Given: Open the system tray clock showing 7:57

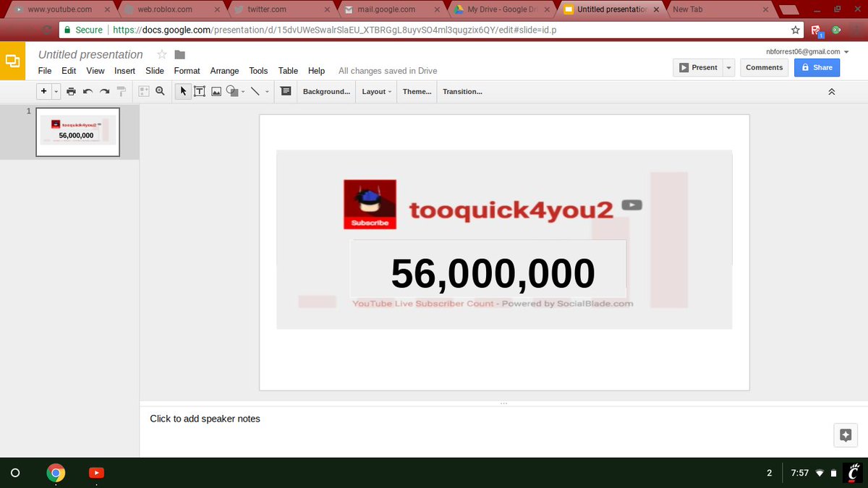Looking at the screenshot, I should [x=799, y=473].
